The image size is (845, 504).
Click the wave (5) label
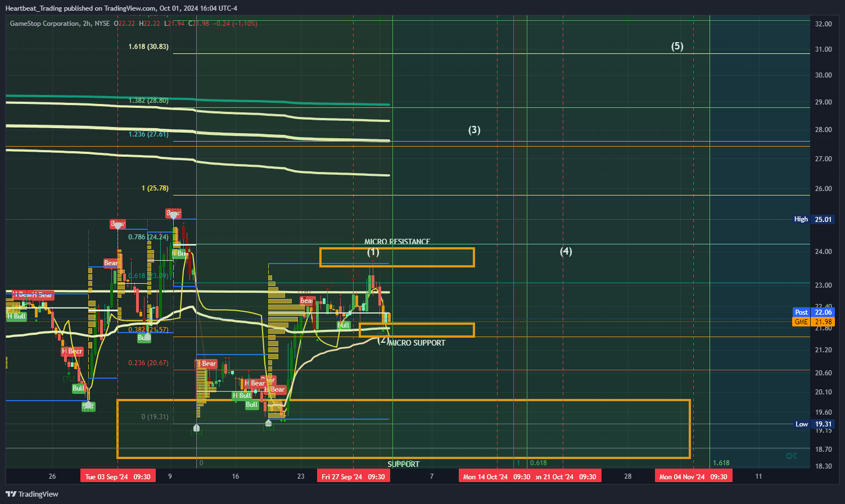[x=677, y=46]
